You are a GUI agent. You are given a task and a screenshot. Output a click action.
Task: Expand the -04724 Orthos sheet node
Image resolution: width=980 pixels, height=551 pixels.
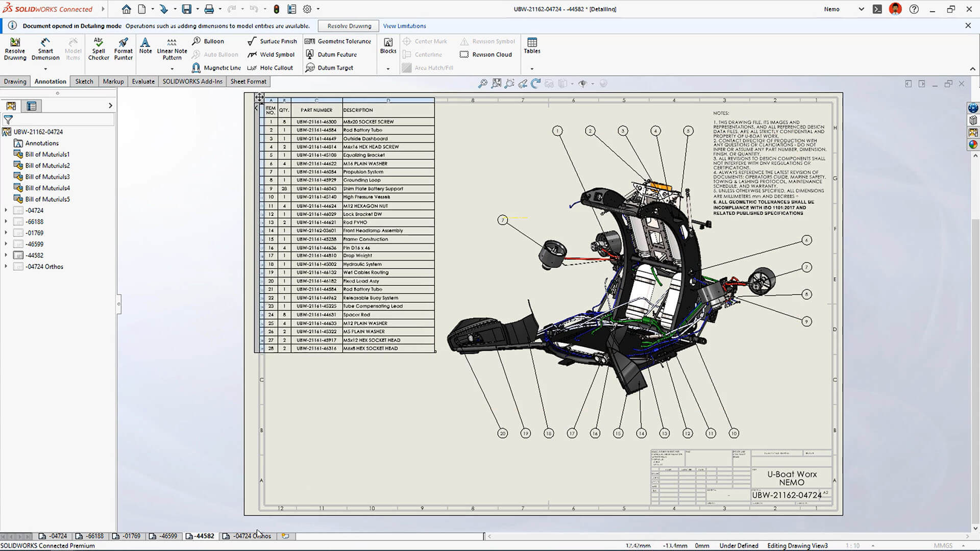(6, 266)
